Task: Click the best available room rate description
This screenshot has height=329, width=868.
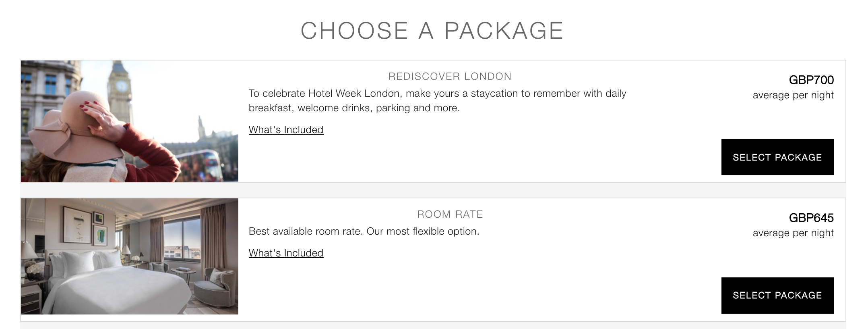Action: tap(364, 231)
